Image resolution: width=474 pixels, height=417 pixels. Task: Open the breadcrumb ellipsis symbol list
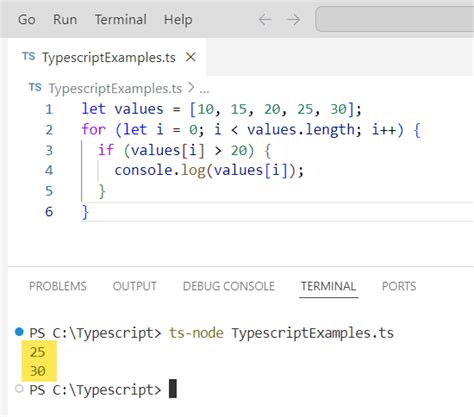(204, 90)
